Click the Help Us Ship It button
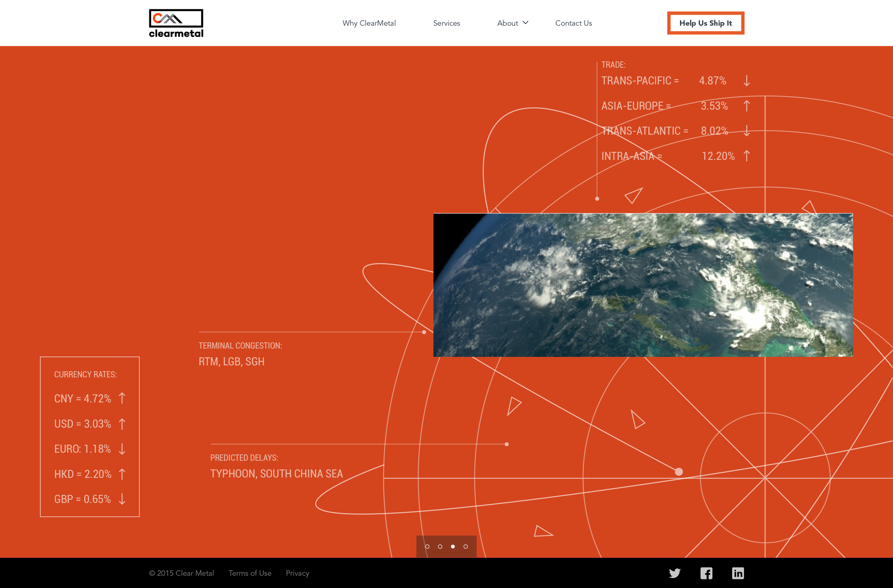The image size is (893, 588). tap(705, 23)
